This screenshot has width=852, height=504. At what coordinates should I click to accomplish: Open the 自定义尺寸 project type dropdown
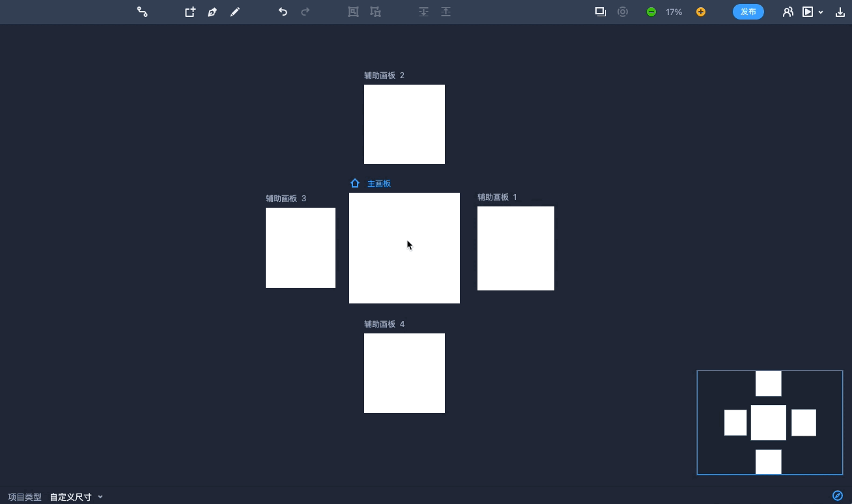76,497
